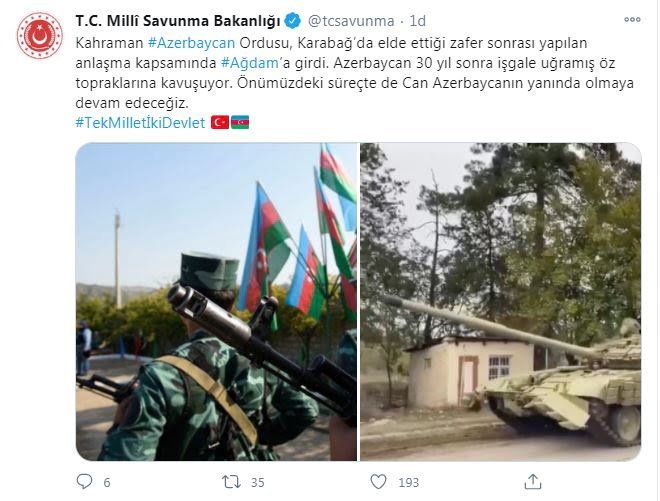Click the @tcsavunma handle
The image size is (660, 501).
[x=351, y=21]
